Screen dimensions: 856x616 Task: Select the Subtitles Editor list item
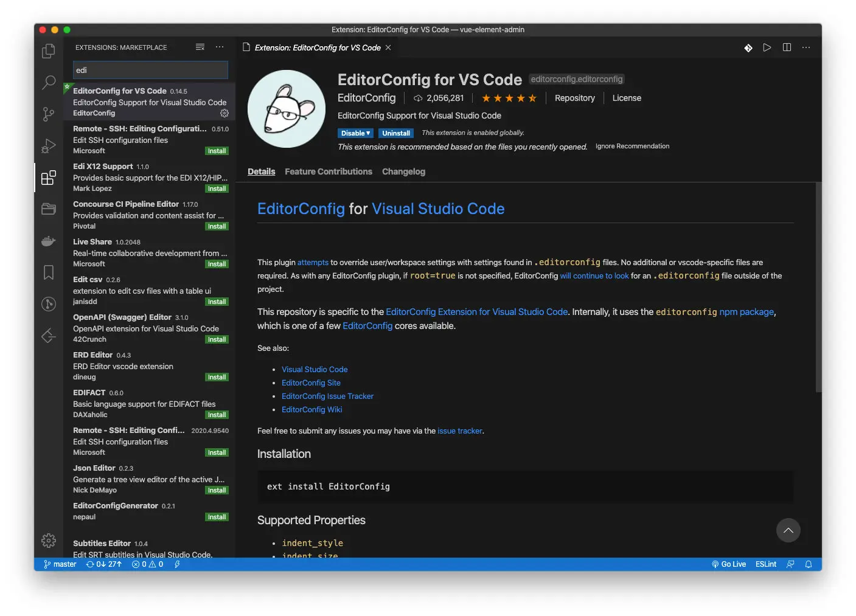pos(150,547)
